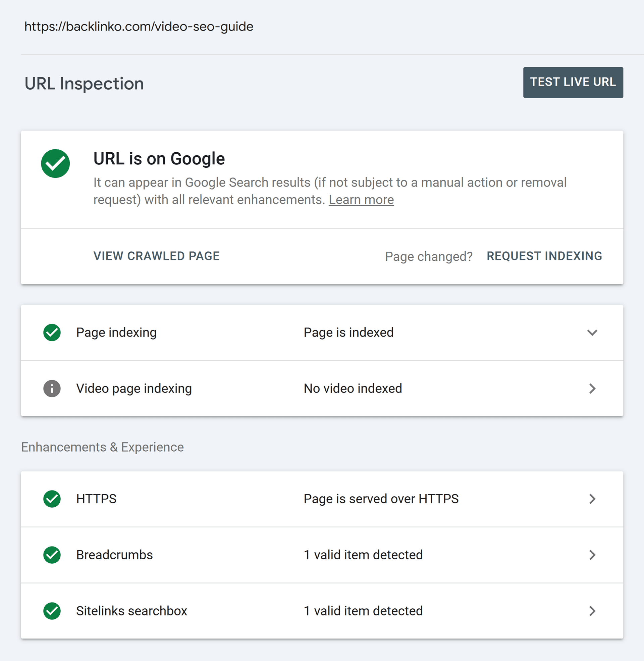Click the Page is served over HTTPS text

[381, 499]
